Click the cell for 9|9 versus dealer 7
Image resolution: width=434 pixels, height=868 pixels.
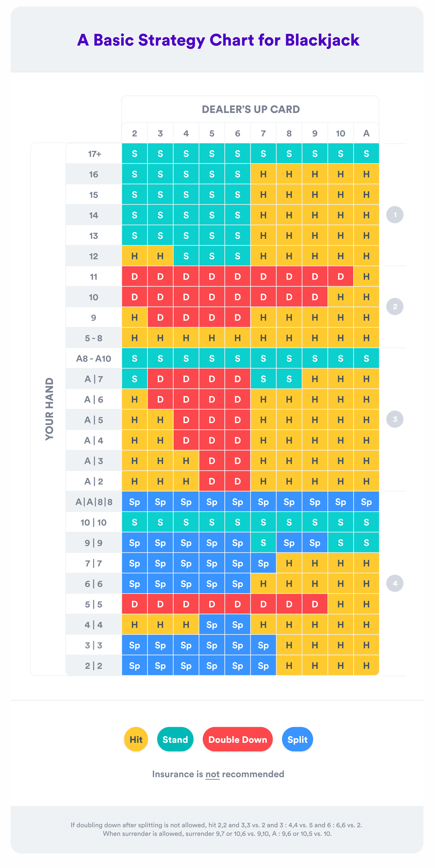[263, 543]
